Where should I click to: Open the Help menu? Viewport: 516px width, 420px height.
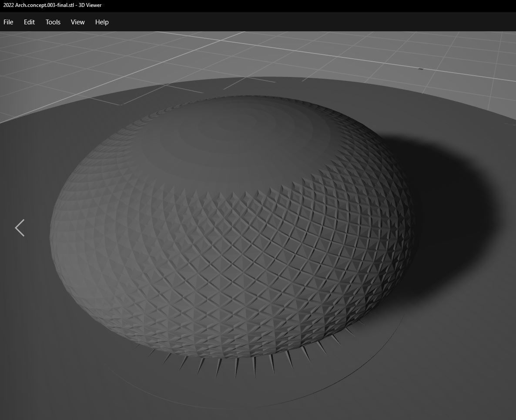pyautogui.click(x=102, y=22)
